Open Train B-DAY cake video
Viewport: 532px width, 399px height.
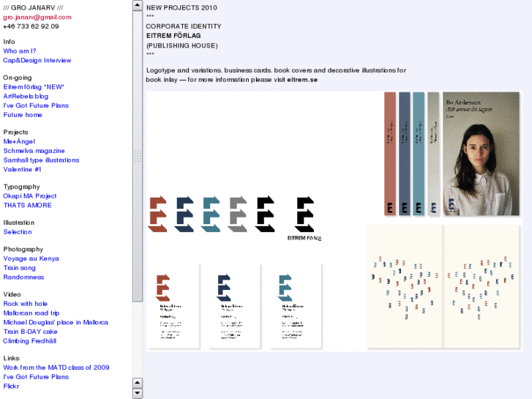31,332
